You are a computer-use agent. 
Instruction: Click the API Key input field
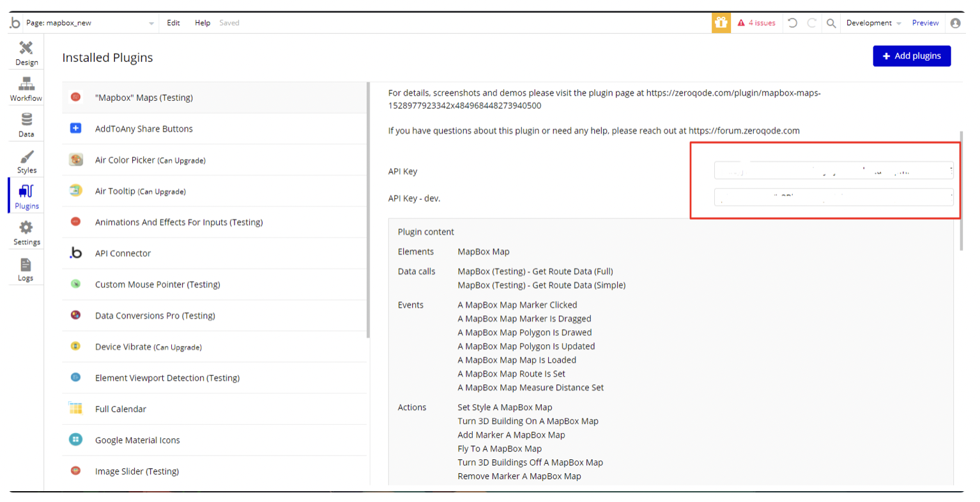pos(833,171)
